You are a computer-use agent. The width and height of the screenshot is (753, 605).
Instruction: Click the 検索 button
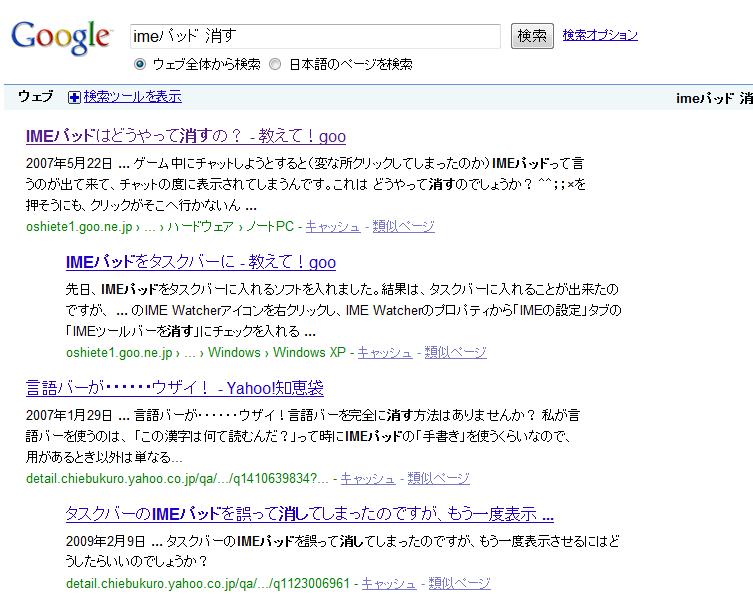[532, 36]
